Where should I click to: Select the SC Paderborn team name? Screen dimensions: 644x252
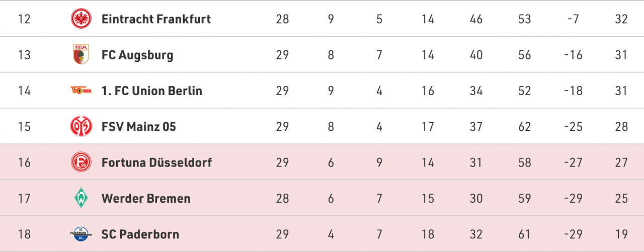(140, 234)
